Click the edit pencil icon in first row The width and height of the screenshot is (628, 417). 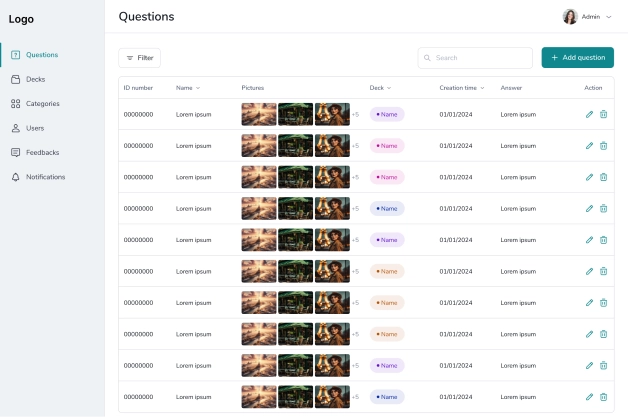(x=589, y=115)
